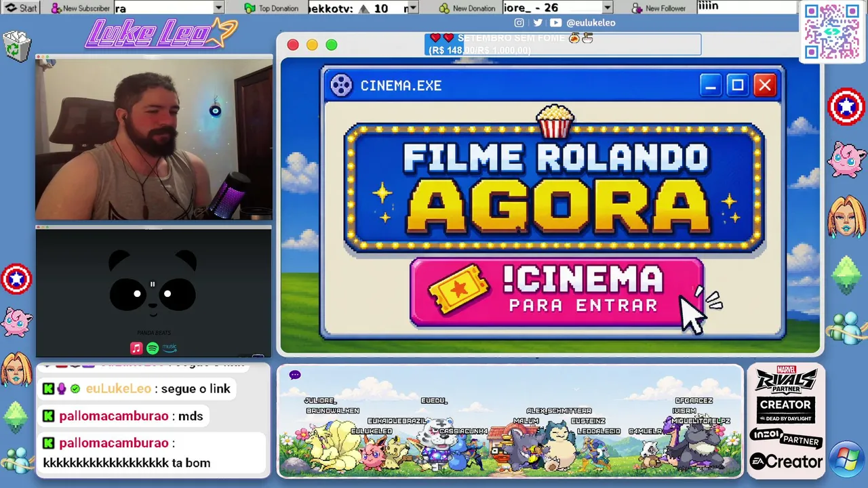This screenshot has width=868, height=488.
Task: Click the New Donation label icon
Action: [x=444, y=8]
